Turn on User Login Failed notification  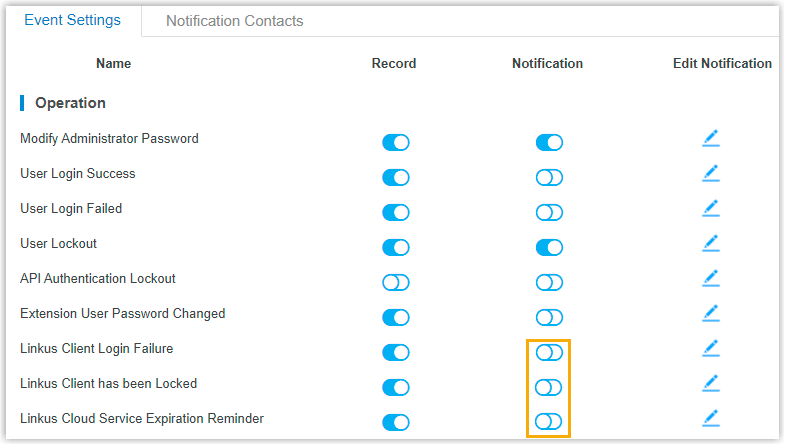(549, 213)
